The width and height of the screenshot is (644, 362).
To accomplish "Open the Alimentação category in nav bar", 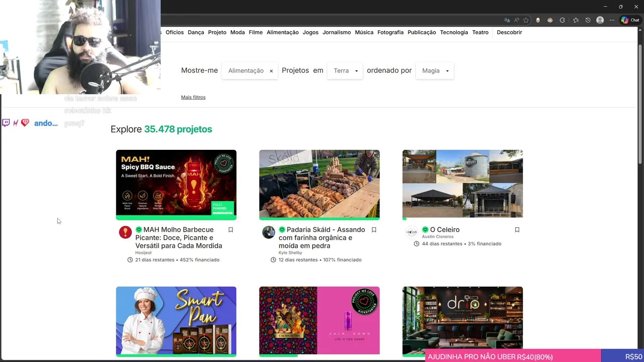I will [283, 32].
